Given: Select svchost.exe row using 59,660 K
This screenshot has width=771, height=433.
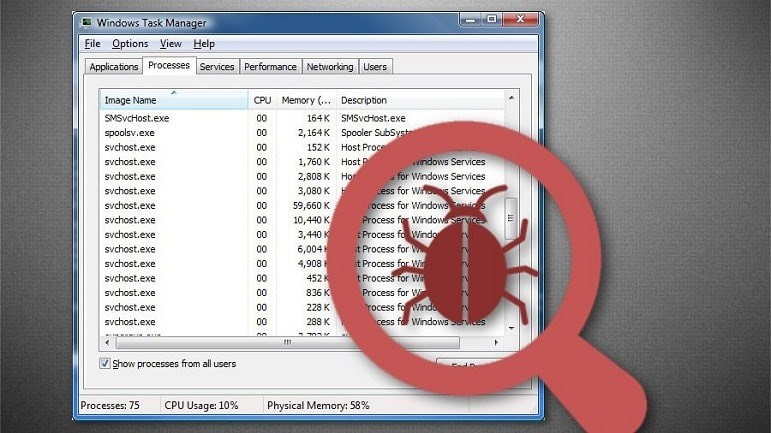Looking at the screenshot, I should (x=302, y=205).
